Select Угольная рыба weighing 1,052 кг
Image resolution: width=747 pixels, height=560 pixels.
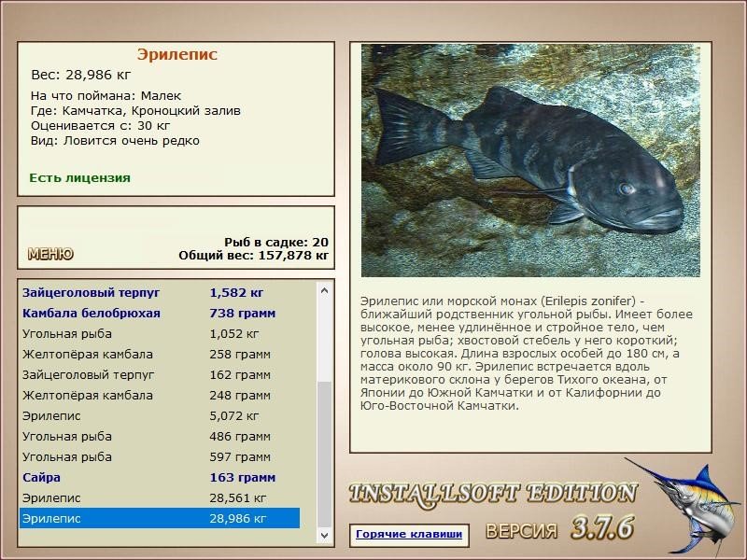[112, 333]
